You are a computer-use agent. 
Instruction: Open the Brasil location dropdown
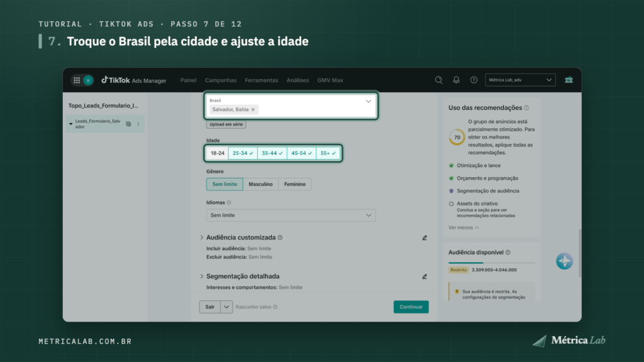coord(369,101)
